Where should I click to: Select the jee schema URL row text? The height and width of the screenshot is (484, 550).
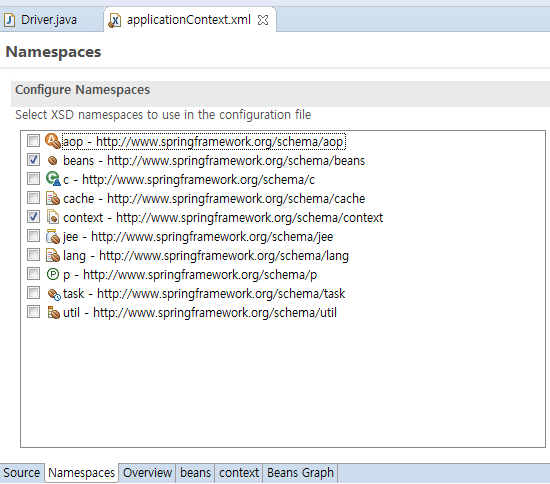pyautogui.click(x=198, y=237)
